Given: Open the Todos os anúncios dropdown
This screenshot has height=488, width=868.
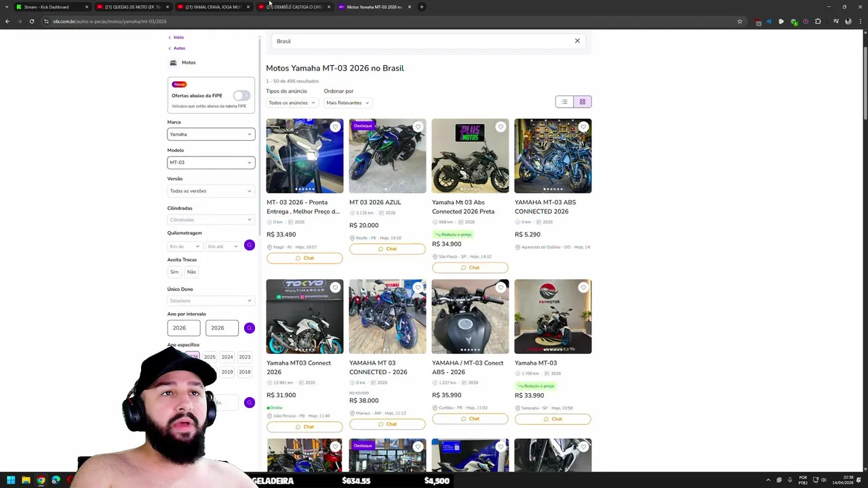Looking at the screenshot, I should tap(292, 103).
